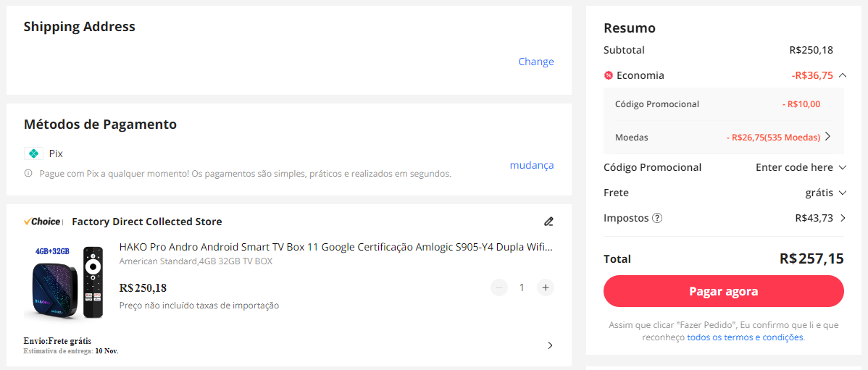Click the Pix payment logo icon
Image resolution: width=868 pixels, height=370 pixels.
pos(33,154)
